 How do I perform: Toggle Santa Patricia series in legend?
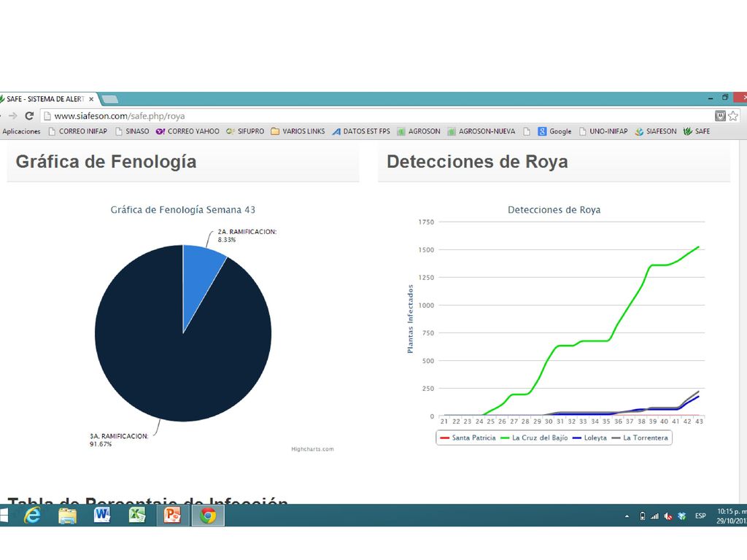(468, 437)
